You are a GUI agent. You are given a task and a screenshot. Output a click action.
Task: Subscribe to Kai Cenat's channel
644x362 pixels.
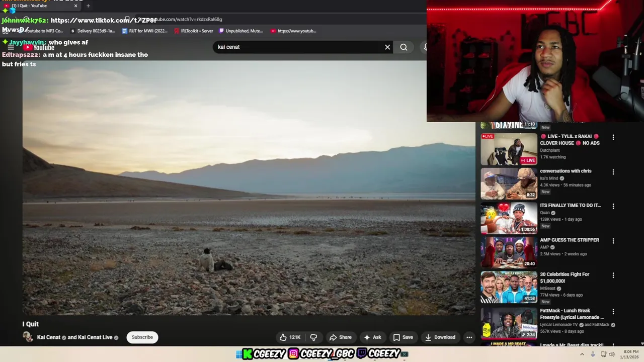142,337
